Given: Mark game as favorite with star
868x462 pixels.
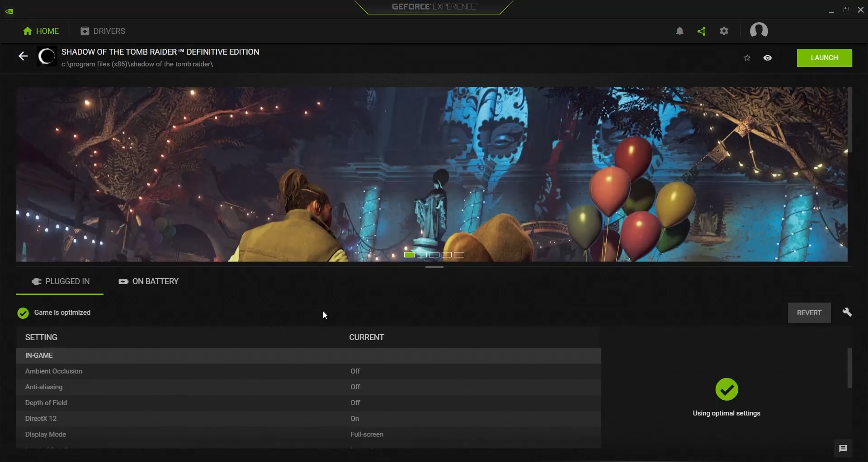Looking at the screenshot, I should coord(747,58).
